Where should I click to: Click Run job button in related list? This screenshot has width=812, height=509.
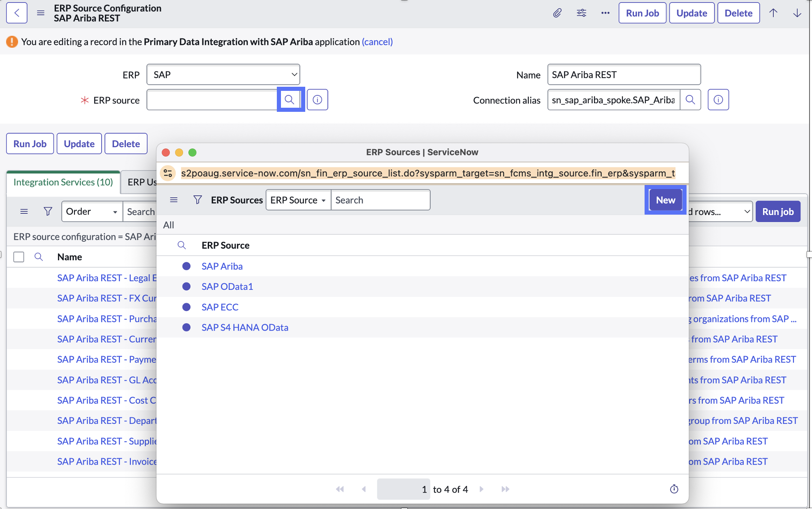pos(778,211)
